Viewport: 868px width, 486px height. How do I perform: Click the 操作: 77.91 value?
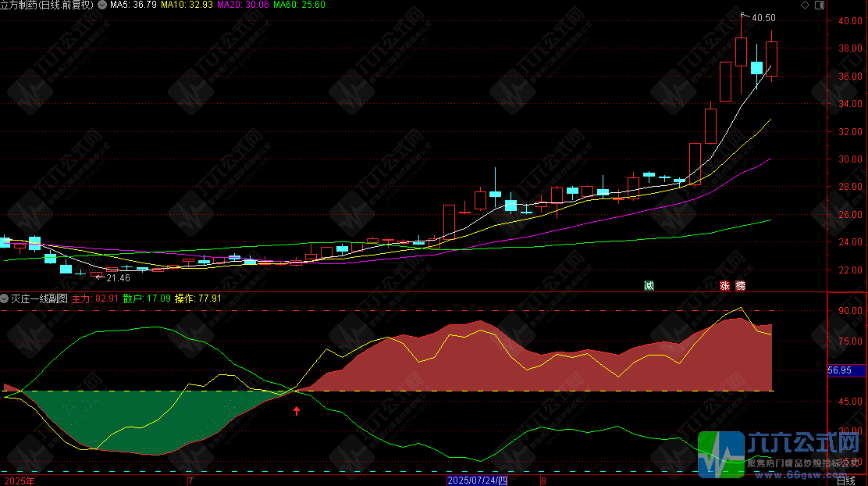point(198,298)
